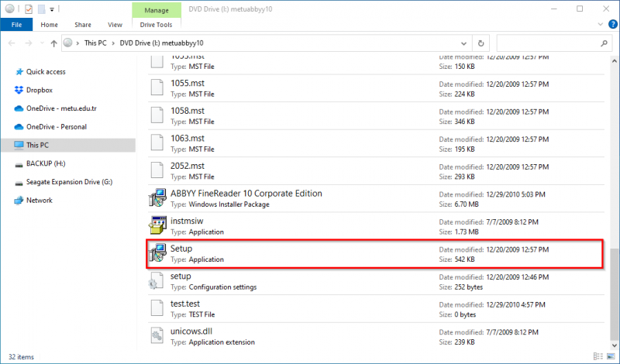The image size is (620, 364).
Task: Click the Network icon in sidebar
Action: pos(19,201)
